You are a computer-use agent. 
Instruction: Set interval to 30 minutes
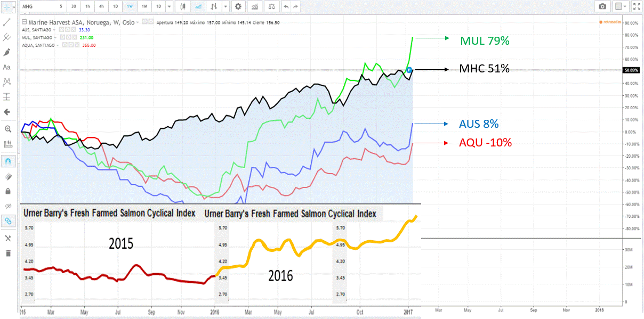tap(74, 7)
